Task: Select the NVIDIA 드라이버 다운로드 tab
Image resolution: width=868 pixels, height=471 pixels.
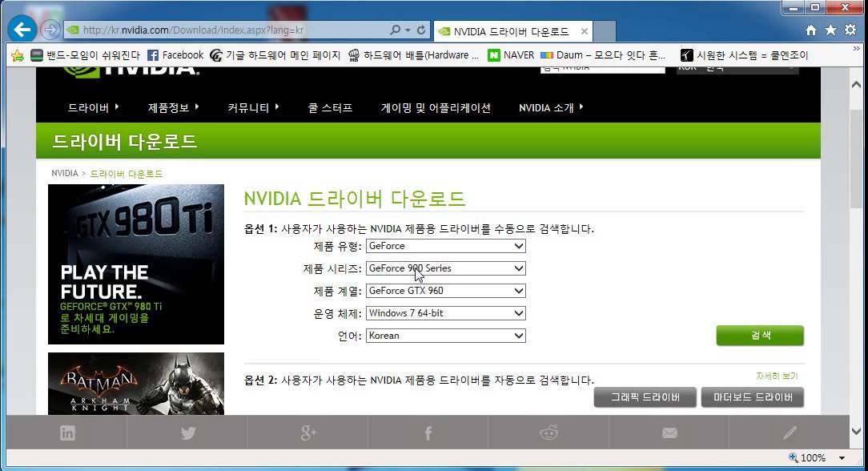Action: [513, 31]
